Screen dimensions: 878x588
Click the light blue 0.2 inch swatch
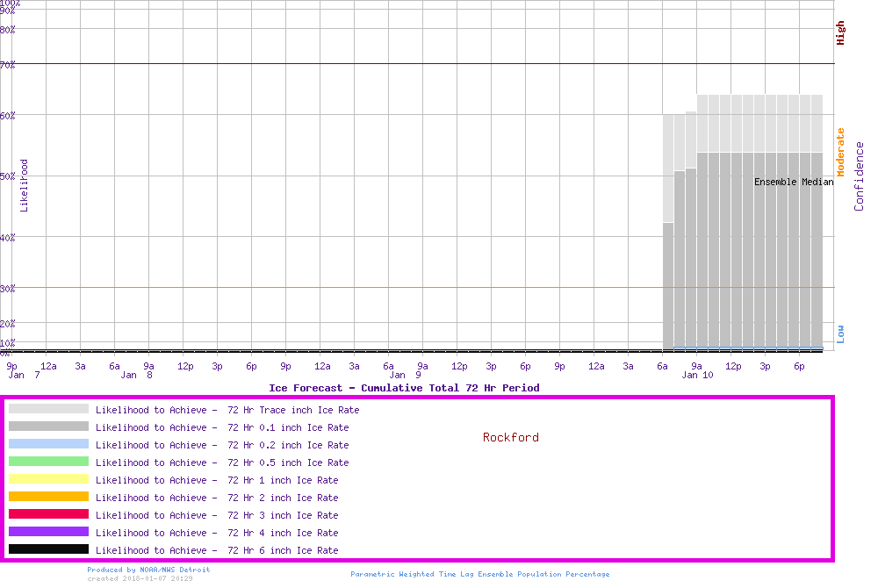(x=48, y=444)
